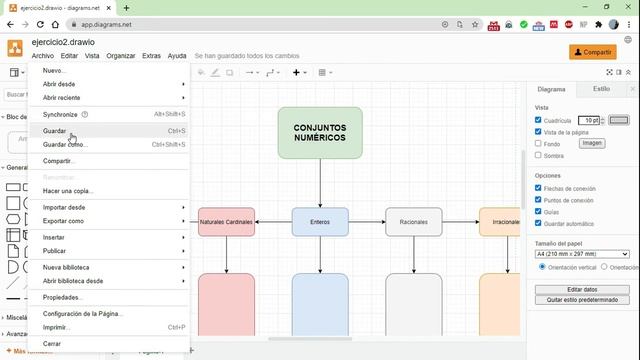
Task: Bookmark this page with star icon
Action: coord(475,24)
